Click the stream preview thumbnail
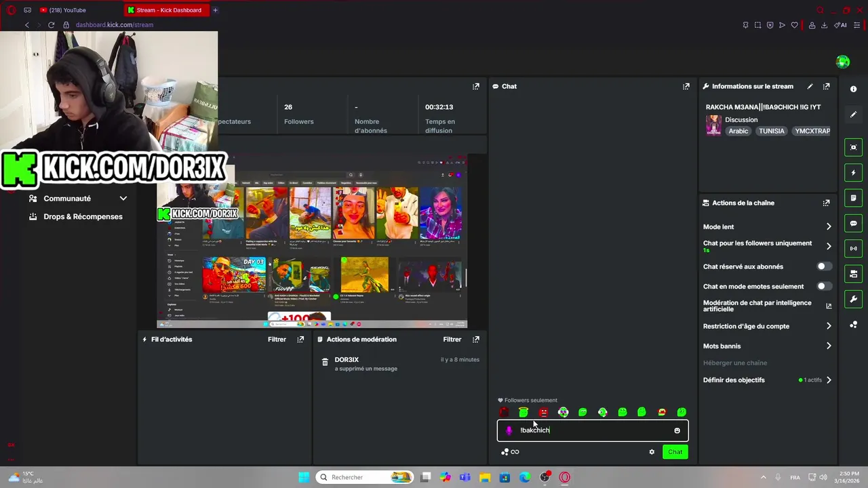The image size is (868, 488). pyautogui.click(x=312, y=242)
